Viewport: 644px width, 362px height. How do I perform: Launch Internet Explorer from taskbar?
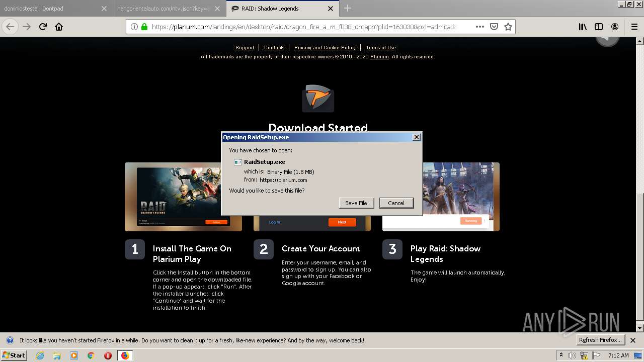tap(40, 355)
